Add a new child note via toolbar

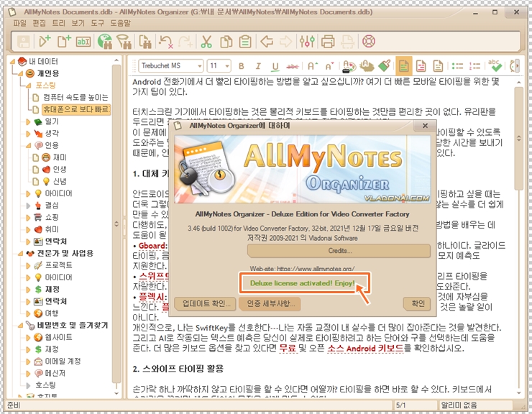click(45, 42)
